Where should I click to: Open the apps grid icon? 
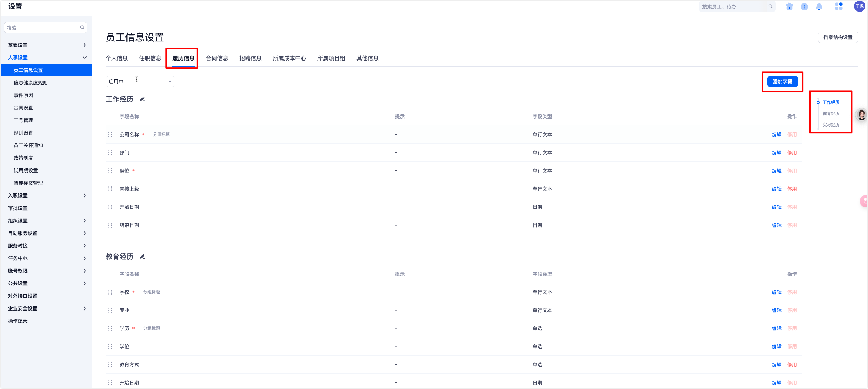click(838, 6)
